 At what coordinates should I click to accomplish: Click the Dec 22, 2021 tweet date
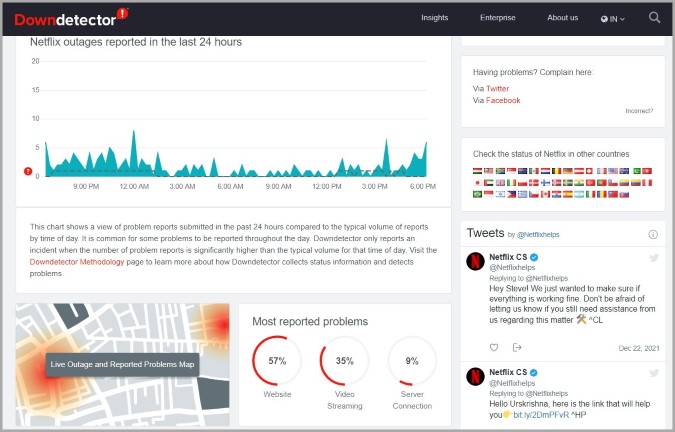coord(639,348)
